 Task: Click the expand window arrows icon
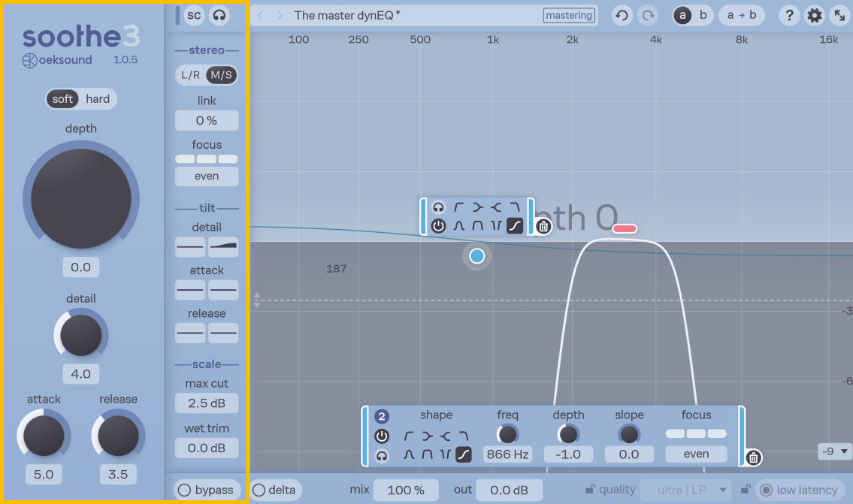tap(839, 15)
